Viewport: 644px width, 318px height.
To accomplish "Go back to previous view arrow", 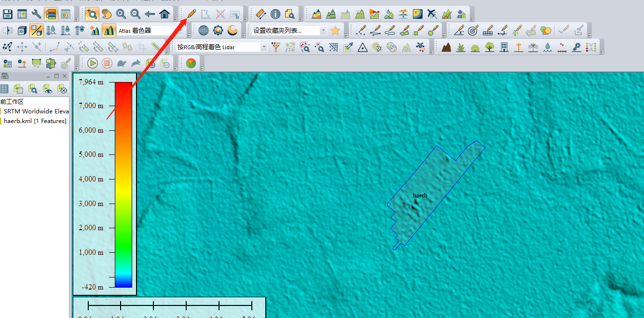I will [x=150, y=14].
